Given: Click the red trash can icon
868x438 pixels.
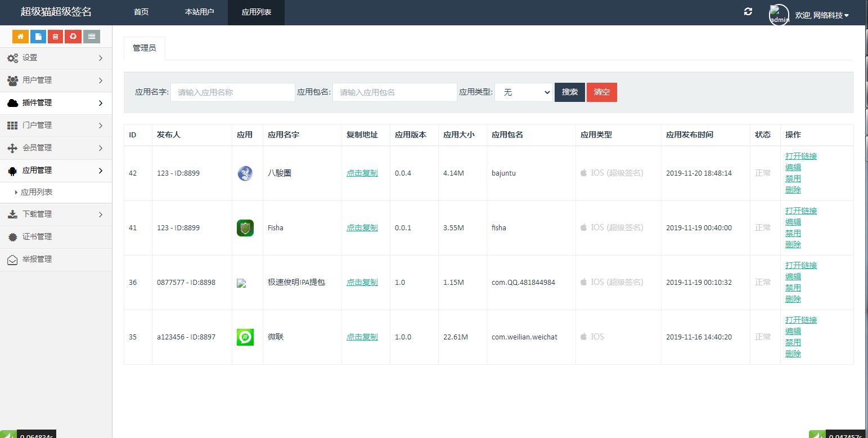Looking at the screenshot, I should [55, 37].
